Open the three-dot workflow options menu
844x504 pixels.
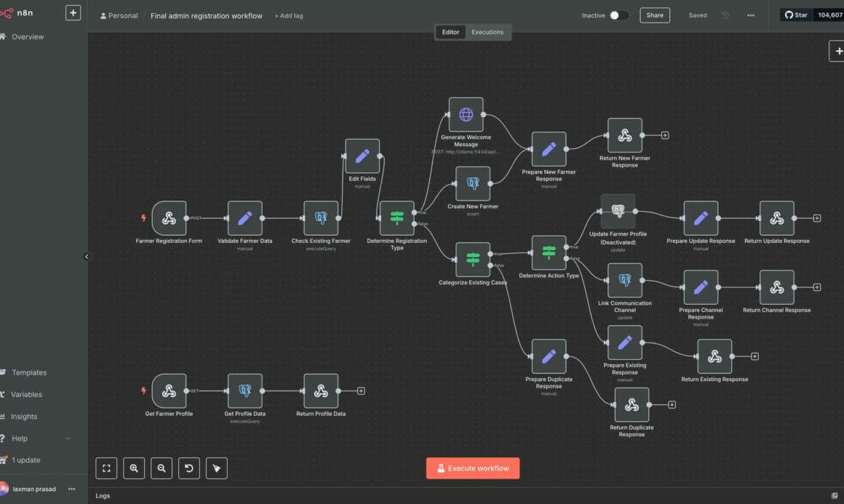(750, 15)
